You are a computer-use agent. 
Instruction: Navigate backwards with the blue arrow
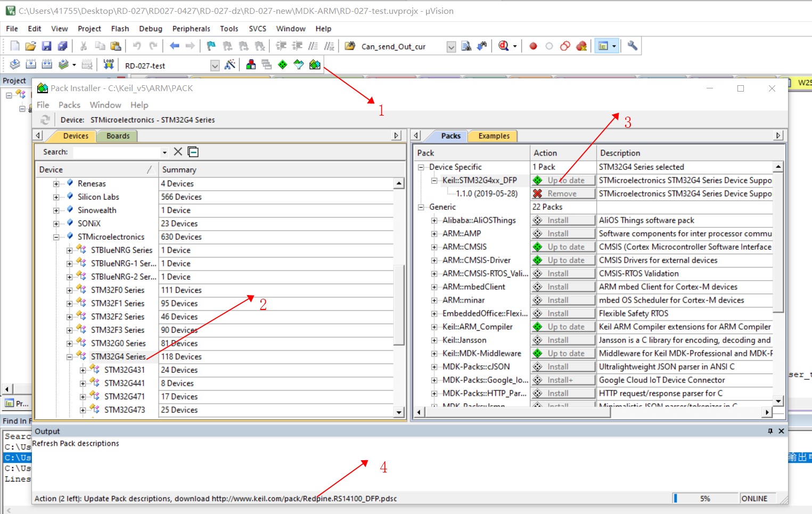174,46
